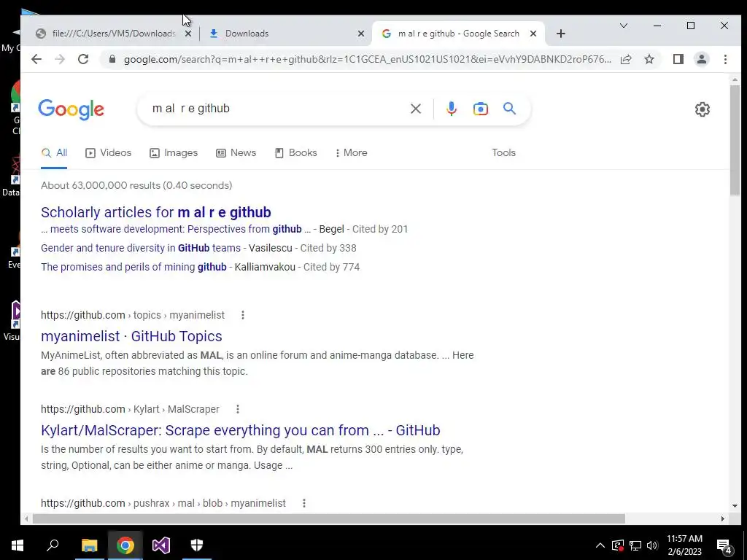Open Scholarly articles for m al r e github

pos(156,212)
